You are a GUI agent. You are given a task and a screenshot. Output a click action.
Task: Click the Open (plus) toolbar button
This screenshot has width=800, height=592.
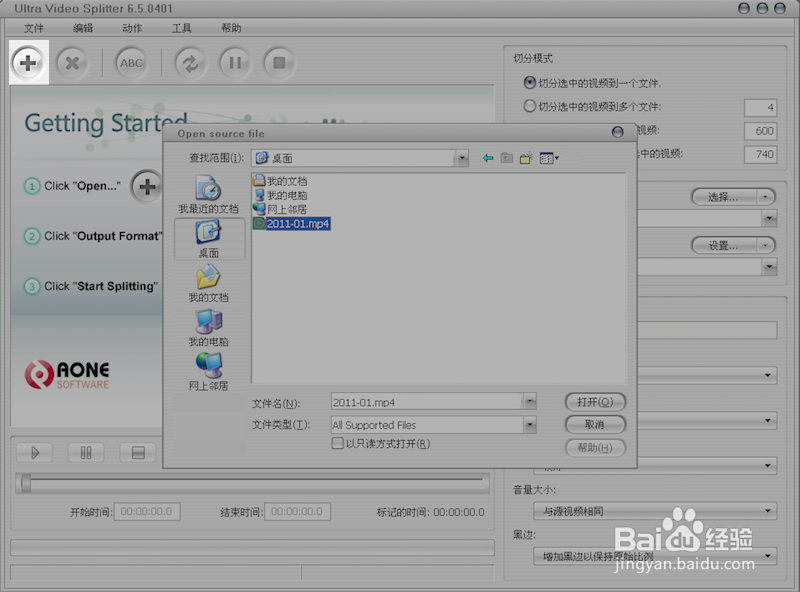28,63
